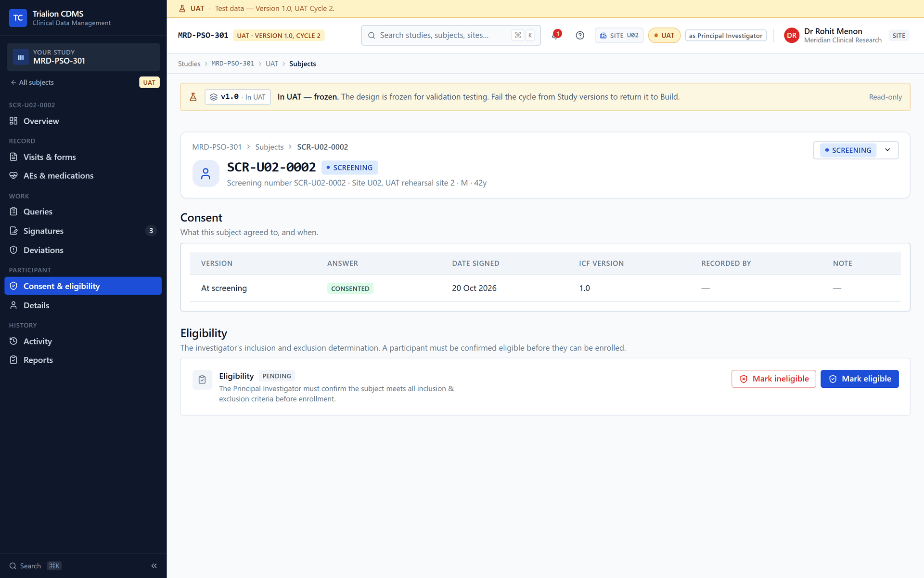Click the TC Trialion CDMS logo
This screenshot has height=578, width=924.
(x=18, y=18)
